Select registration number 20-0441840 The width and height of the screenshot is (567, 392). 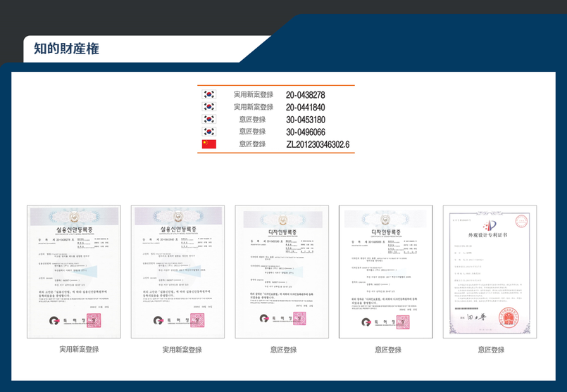306,107
